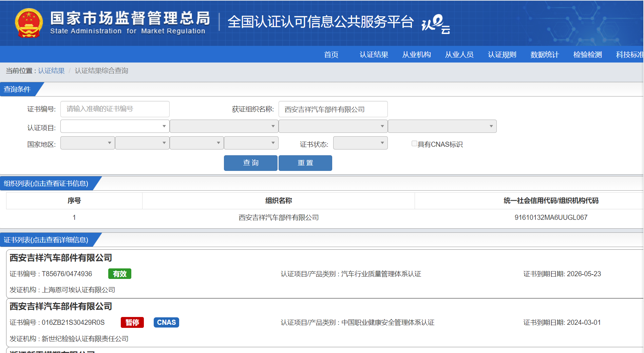Click the 认证结果综合查询 breadcrumb text
Viewport: 644px width, 353px height.
click(101, 71)
